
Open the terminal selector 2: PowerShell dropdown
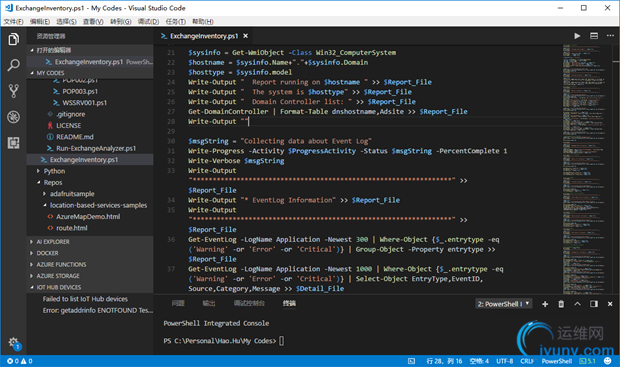(504, 304)
